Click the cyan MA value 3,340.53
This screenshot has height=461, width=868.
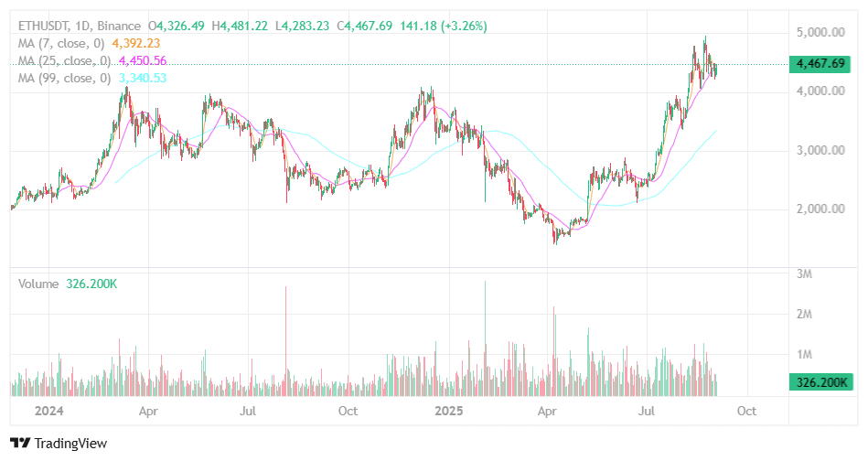click(143, 78)
